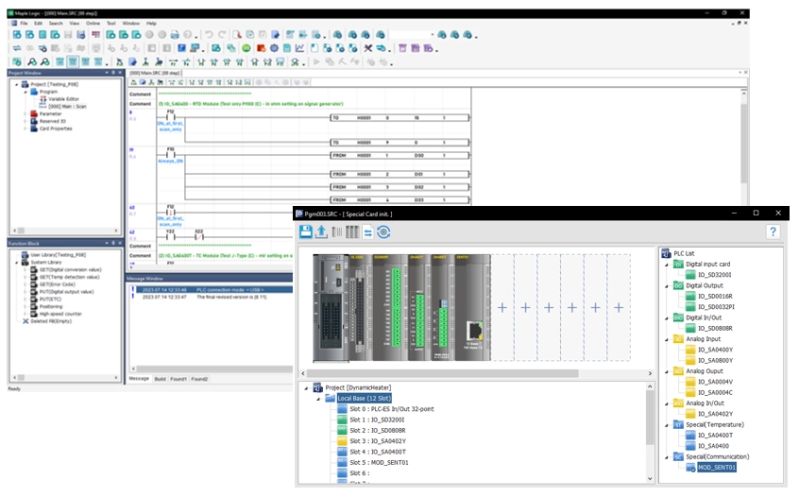
Task: Select Positioning function block
Action: click(x=50, y=306)
